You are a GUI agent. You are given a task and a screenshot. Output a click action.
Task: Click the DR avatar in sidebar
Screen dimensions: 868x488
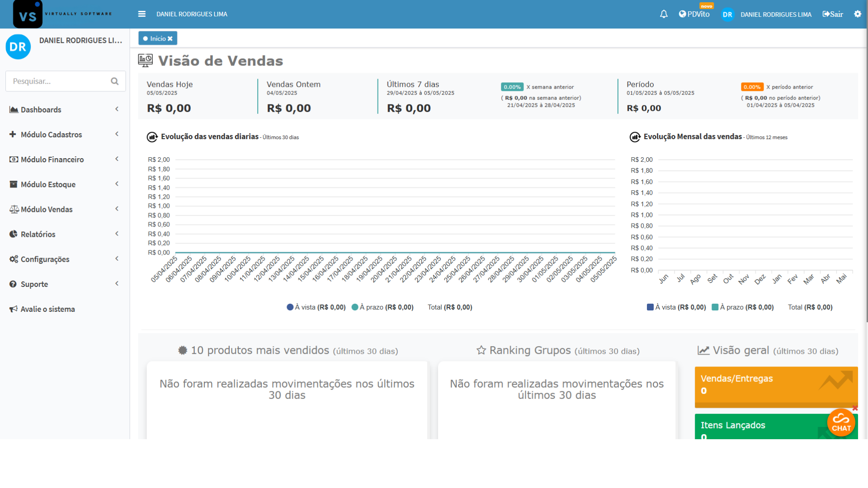(x=18, y=47)
